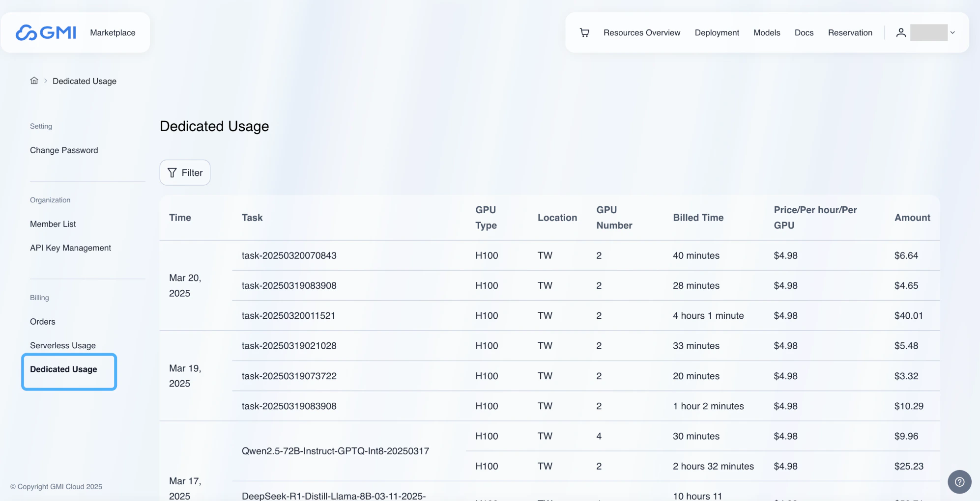Click the Task column header
Screen dimensions: 980x501
[x=252, y=218]
